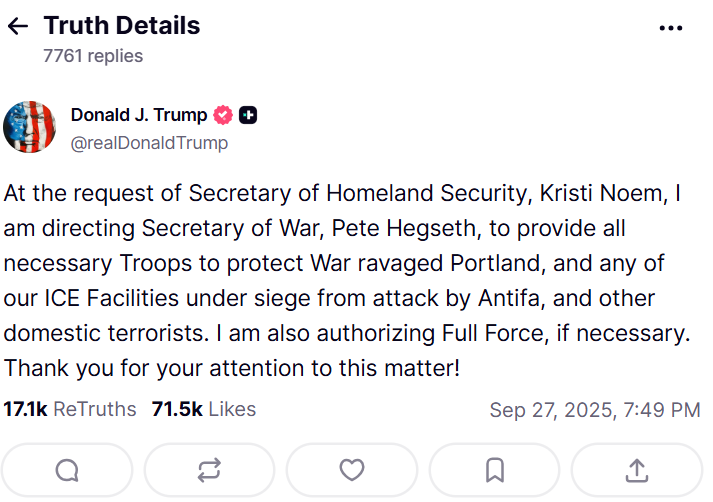Click the Truth Details header title
Viewport: 713px width, 502px height.
click(122, 26)
